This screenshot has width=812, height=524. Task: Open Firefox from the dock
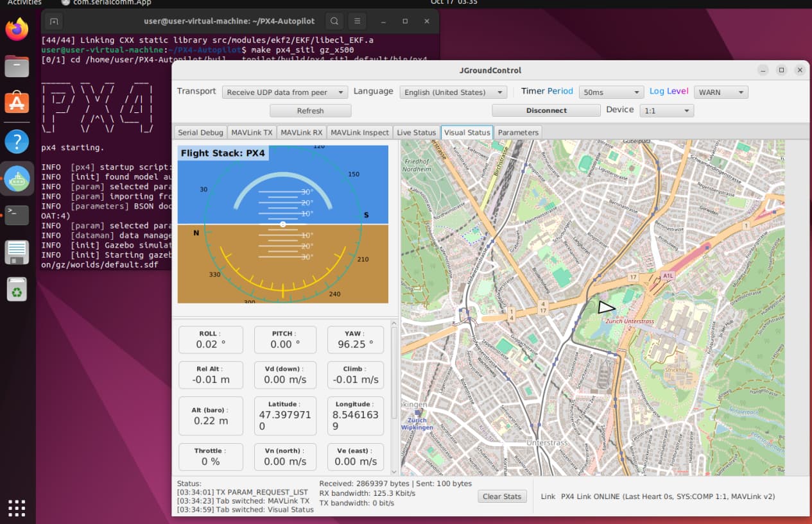point(17,29)
